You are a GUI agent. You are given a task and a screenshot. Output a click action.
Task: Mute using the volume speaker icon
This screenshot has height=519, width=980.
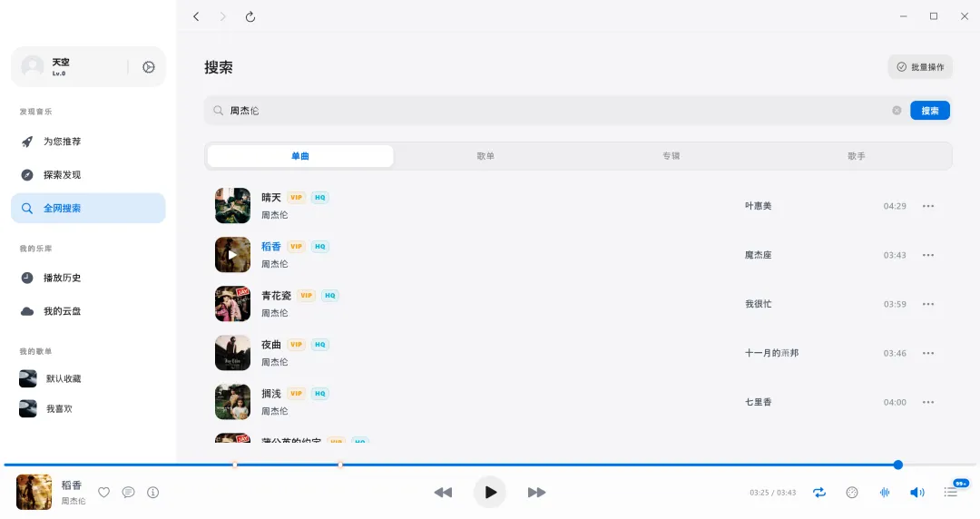click(x=916, y=493)
